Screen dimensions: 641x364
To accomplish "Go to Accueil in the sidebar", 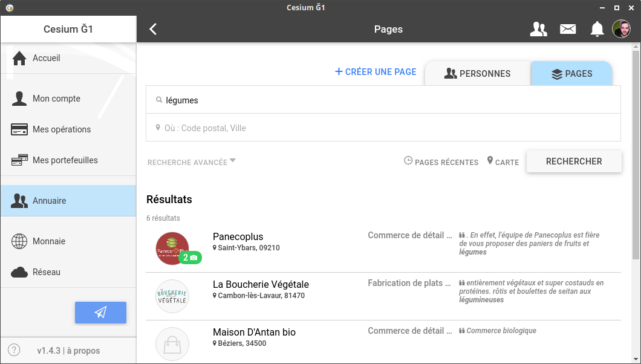I will click(68, 58).
